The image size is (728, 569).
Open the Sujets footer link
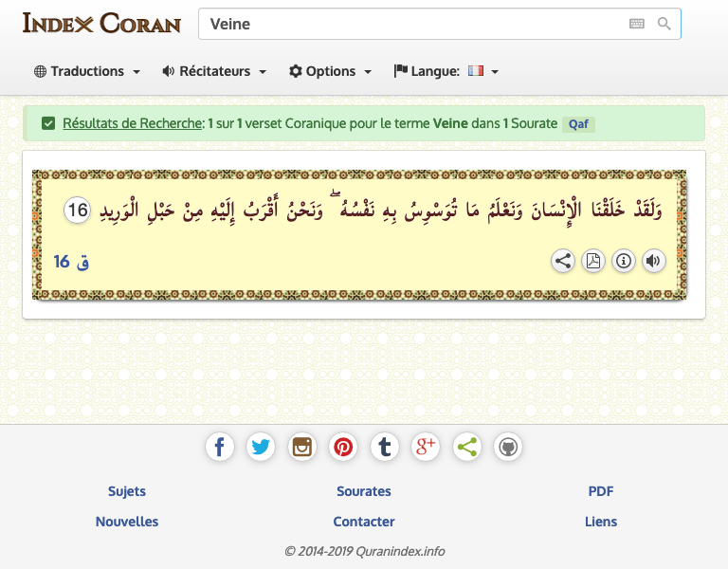(x=127, y=491)
